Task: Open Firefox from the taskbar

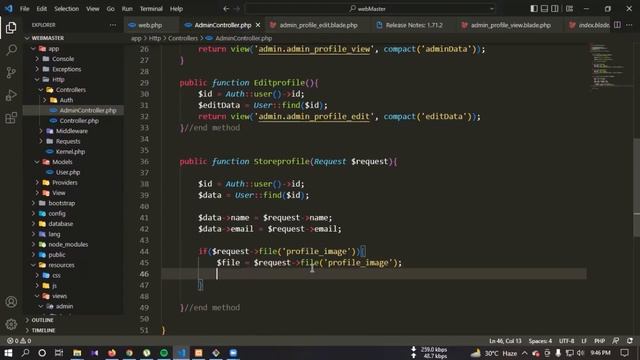Action: click(111, 353)
